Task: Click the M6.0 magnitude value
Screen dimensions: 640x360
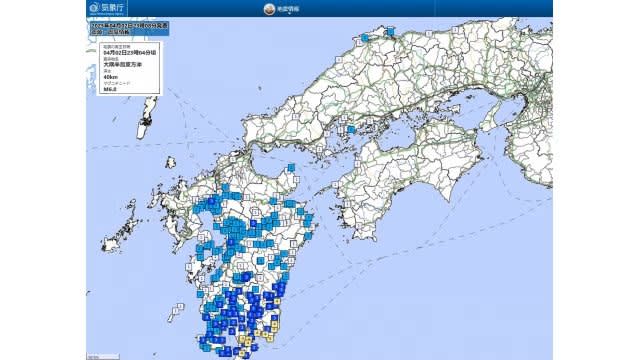Action: tap(110, 89)
